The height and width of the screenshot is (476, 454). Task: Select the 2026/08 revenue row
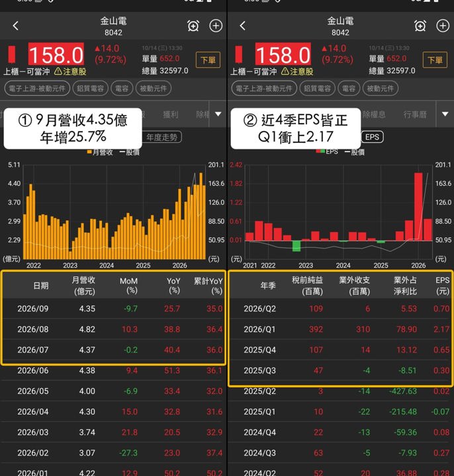point(113,329)
